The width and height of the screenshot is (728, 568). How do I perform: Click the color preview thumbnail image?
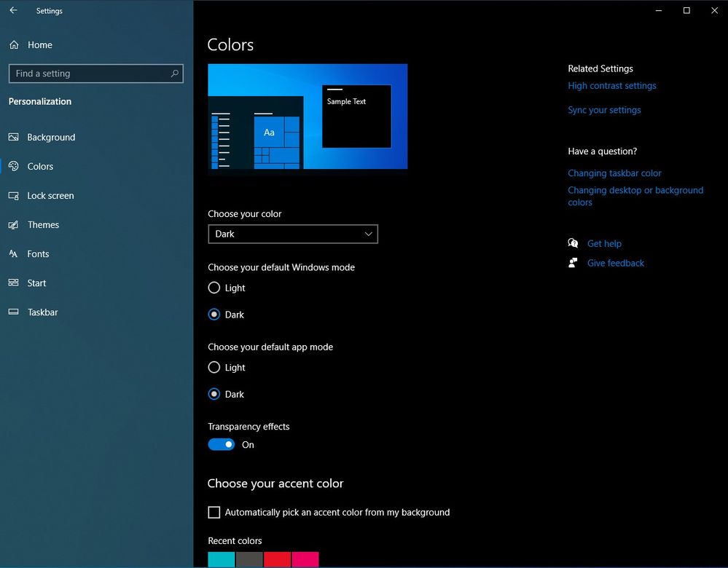click(308, 117)
